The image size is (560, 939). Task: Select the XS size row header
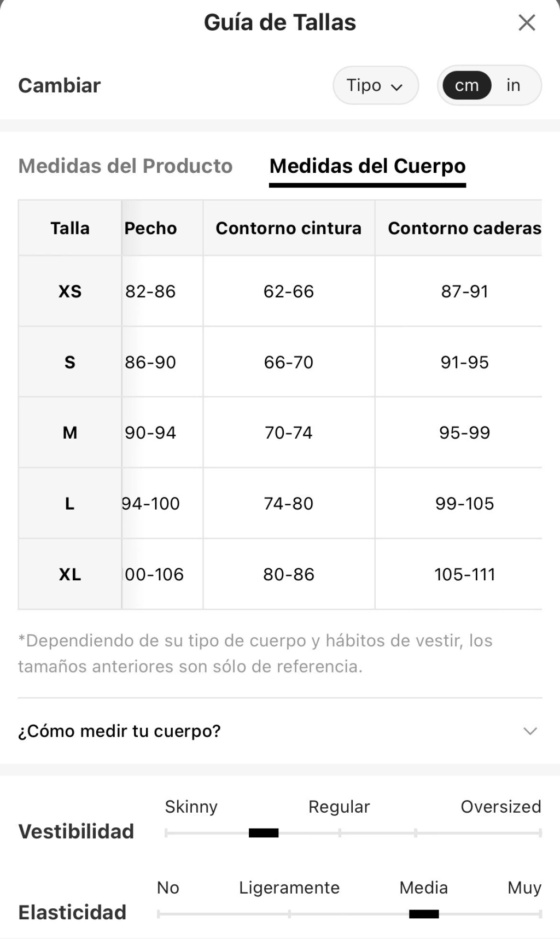coord(70,291)
